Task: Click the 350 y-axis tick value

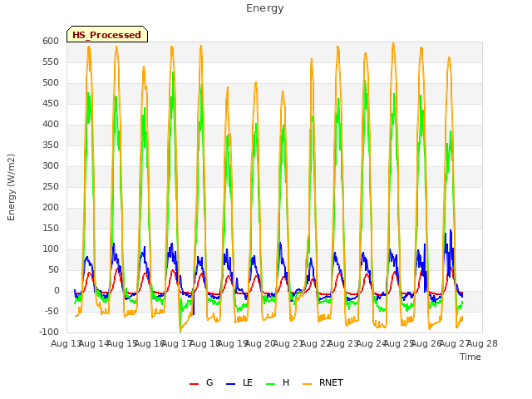Action: [51, 145]
